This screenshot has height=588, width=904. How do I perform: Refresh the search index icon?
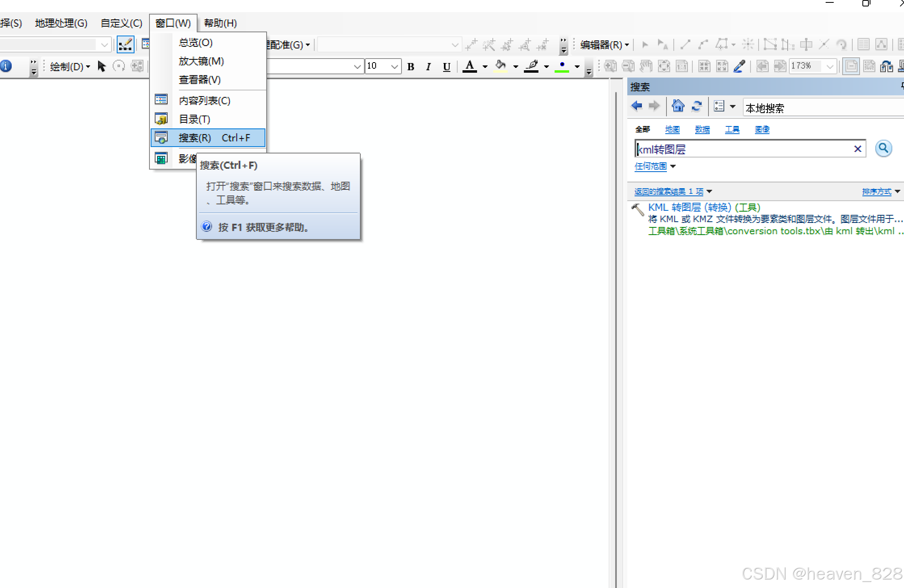[x=697, y=106]
